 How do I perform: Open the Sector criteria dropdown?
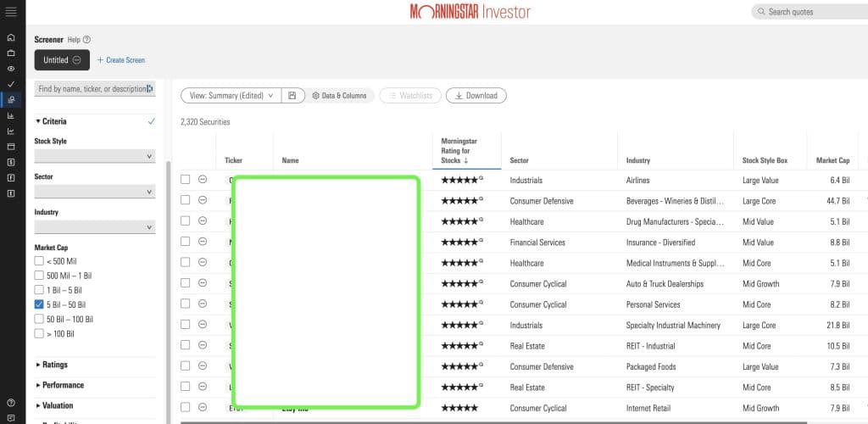[95, 192]
